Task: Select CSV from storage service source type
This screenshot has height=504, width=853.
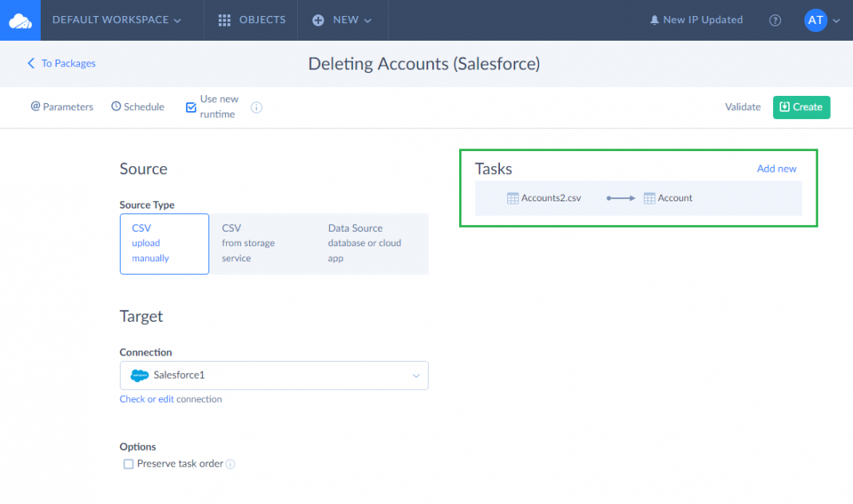Action: point(247,244)
